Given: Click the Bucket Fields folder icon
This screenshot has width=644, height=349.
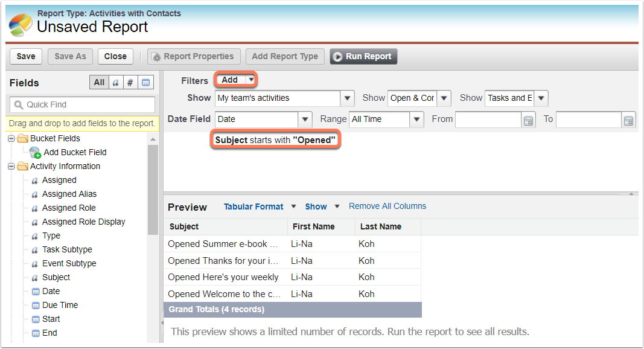Looking at the screenshot, I should pyautogui.click(x=22, y=138).
